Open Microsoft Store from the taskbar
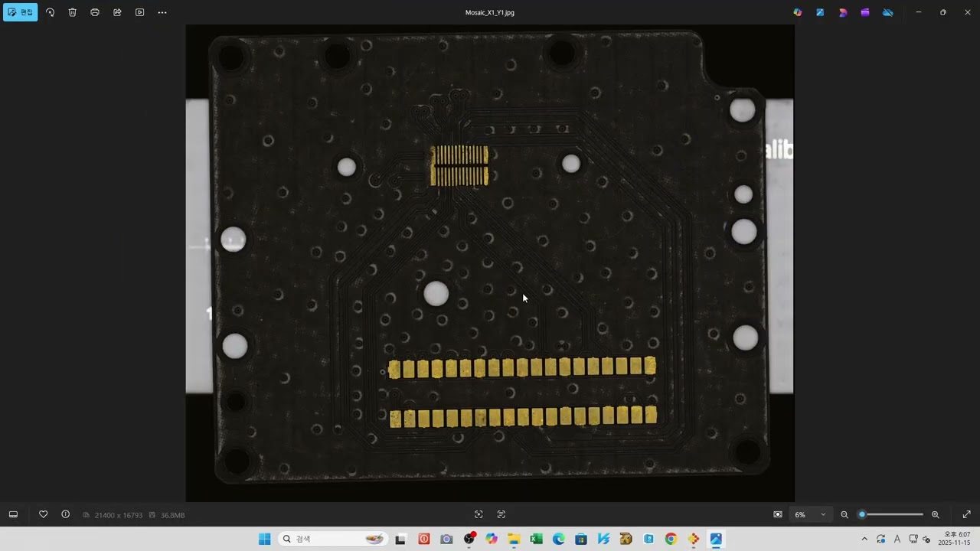 click(581, 539)
